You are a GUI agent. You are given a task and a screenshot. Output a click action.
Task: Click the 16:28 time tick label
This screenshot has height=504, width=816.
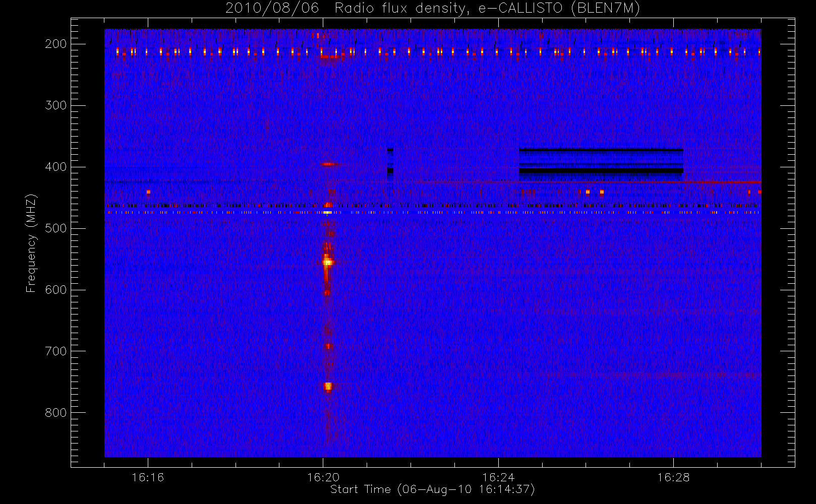point(673,477)
